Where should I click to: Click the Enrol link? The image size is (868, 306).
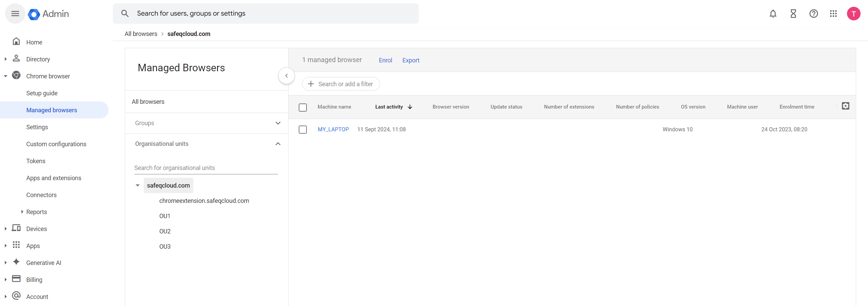[385, 60]
